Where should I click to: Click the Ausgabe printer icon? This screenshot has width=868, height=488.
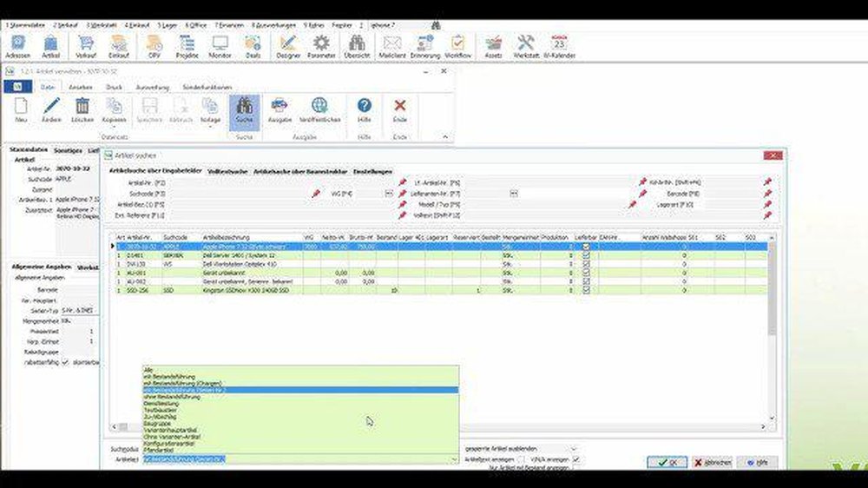[x=279, y=109]
